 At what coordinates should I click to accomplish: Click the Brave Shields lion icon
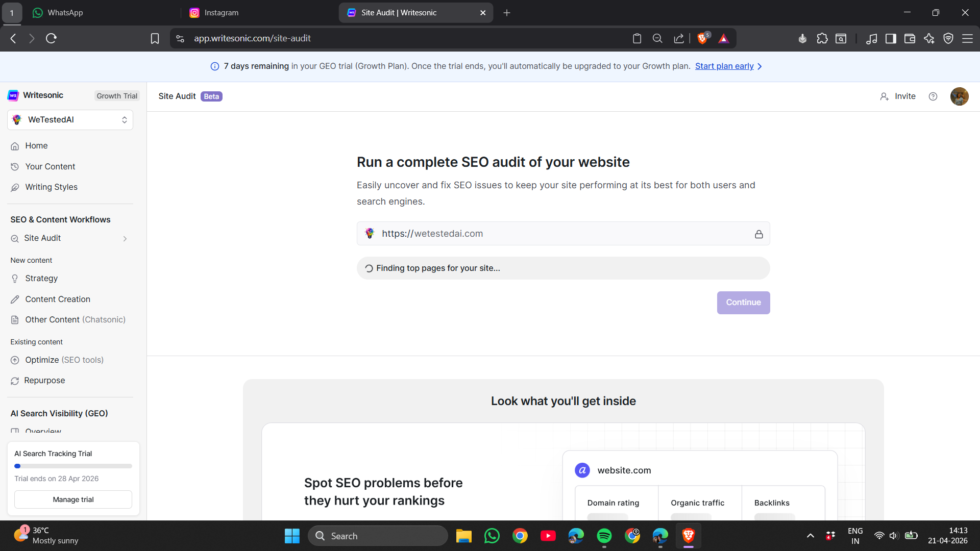point(702,38)
